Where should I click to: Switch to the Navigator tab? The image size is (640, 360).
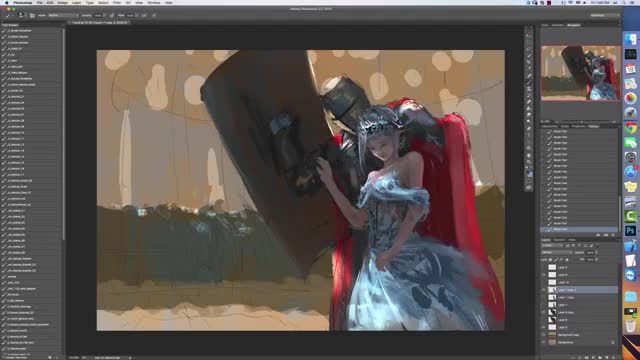(x=573, y=25)
